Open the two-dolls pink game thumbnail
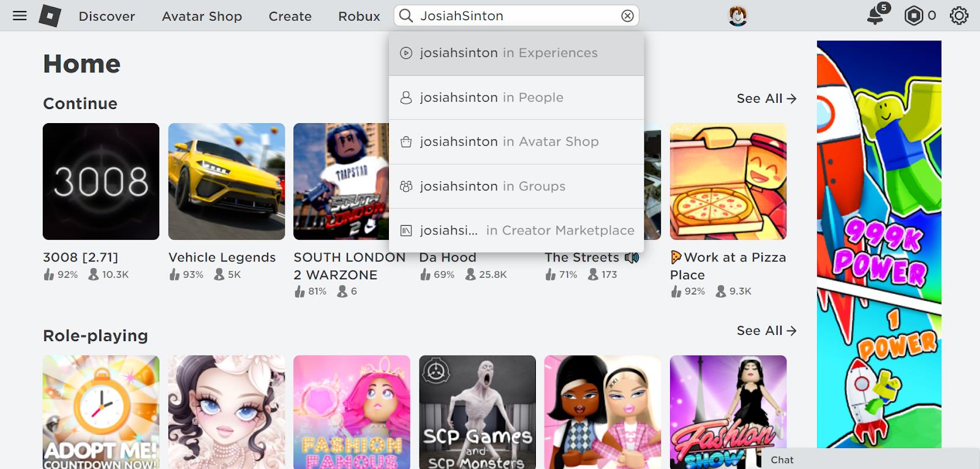This screenshot has width=980, height=469. tap(603, 412)
